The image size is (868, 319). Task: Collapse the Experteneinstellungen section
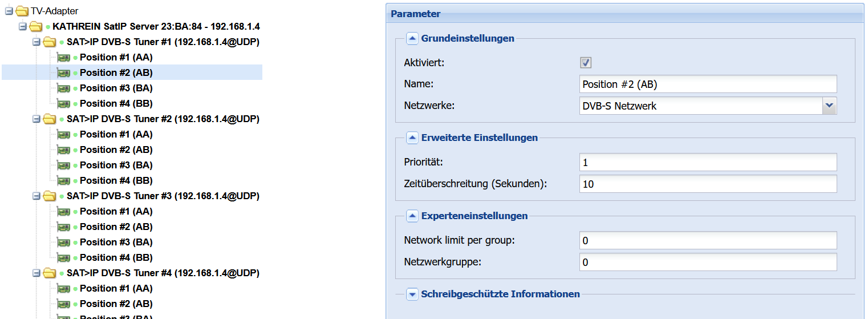point(412,216)
